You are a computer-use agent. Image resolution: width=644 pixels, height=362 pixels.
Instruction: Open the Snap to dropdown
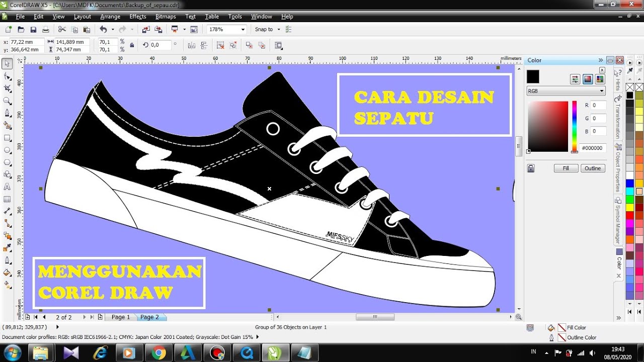(278, 30)
